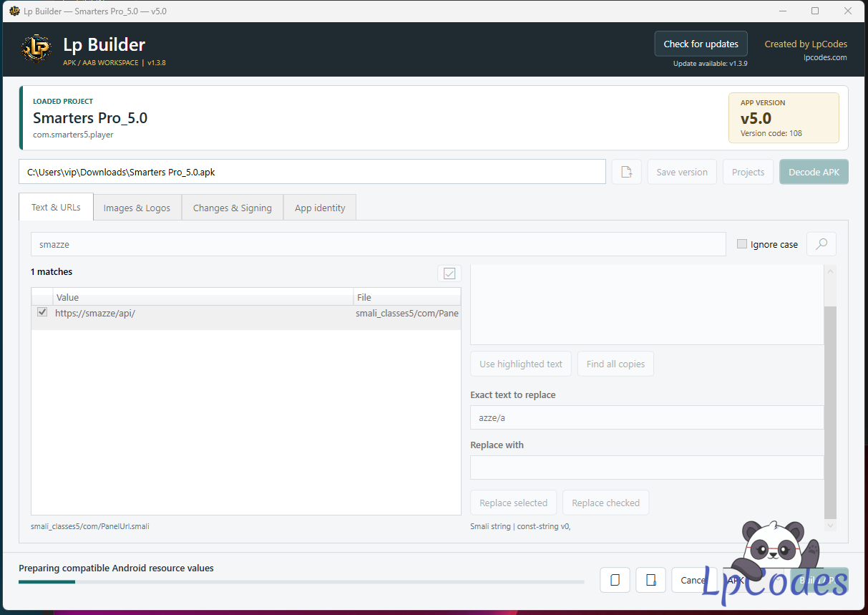Open the Images & Logos tab
The height and width of the screenshot is (615, 868).
(x=137, y=208)
